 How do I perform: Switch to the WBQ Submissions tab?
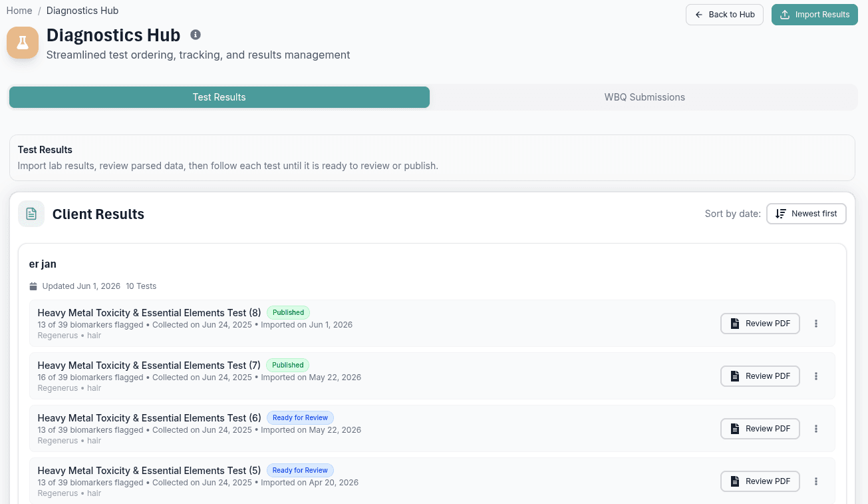645,97
